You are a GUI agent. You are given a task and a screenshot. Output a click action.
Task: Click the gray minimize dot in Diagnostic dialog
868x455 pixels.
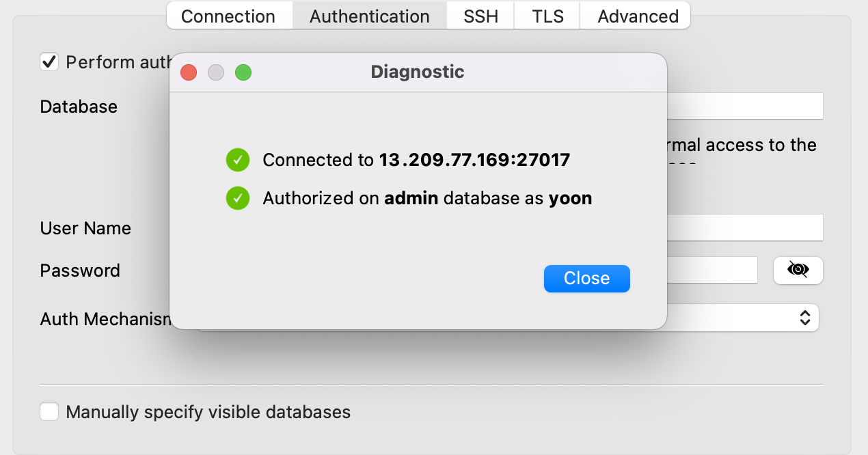(216, 72)
